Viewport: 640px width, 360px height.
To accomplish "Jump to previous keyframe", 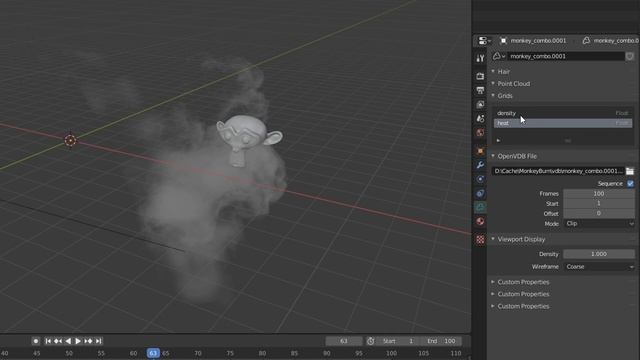I will (x=58, y=341).
